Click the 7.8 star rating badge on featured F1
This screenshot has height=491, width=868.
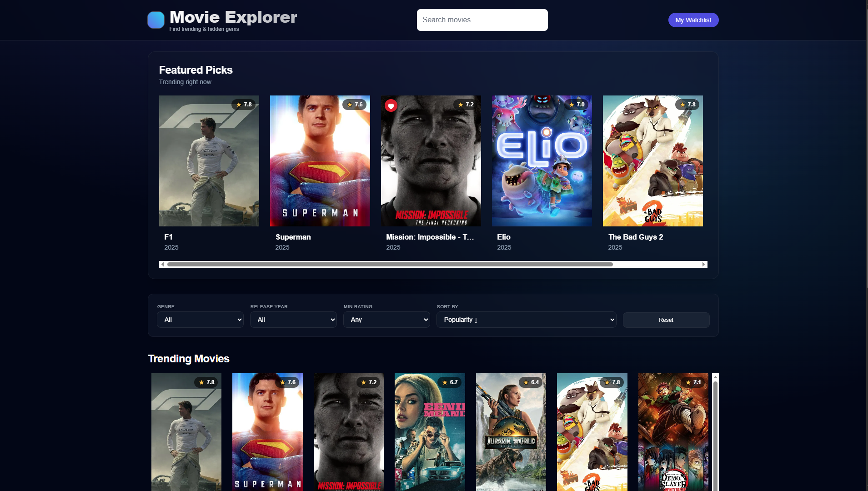244,105
